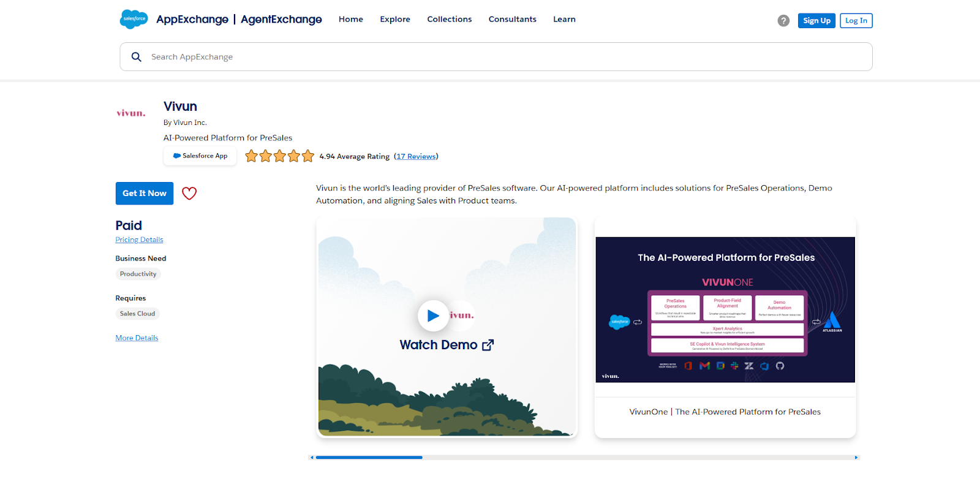The width and height of the screenshot is (980, 492).
Task: Click the By Vivun Inc. text
Action: tap(185, 123)
